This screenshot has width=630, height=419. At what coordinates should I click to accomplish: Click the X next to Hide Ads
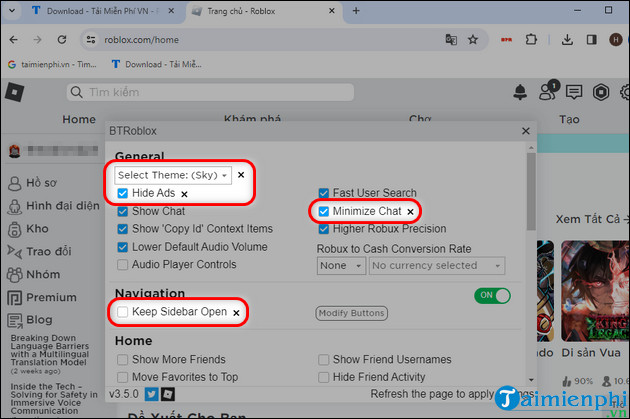(184, 194)
